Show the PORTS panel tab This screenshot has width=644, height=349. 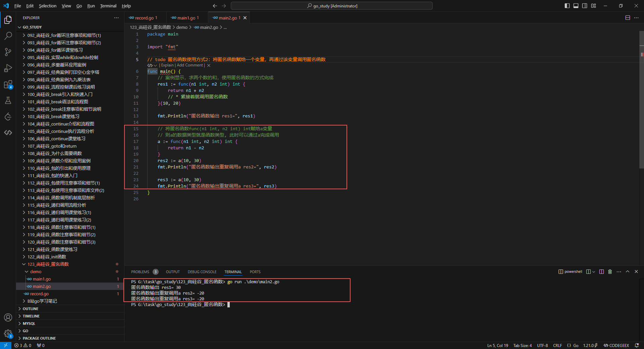(x=255, y=272)
